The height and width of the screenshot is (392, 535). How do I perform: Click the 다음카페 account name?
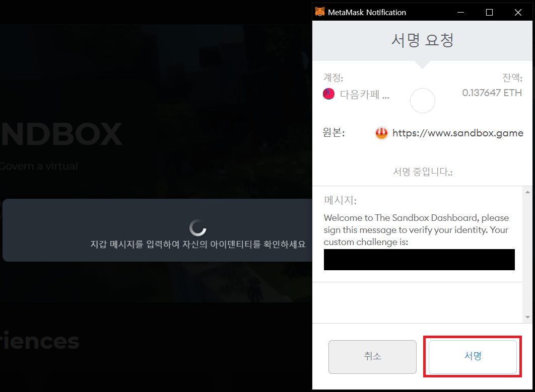[364, 94]
